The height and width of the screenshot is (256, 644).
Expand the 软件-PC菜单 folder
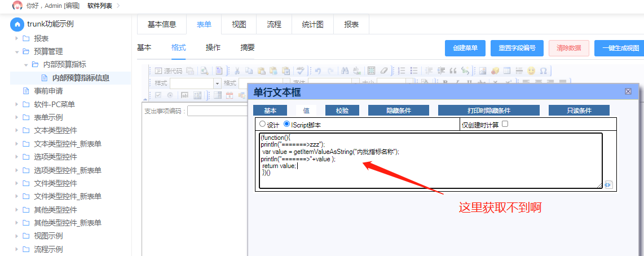pos(17,104)
